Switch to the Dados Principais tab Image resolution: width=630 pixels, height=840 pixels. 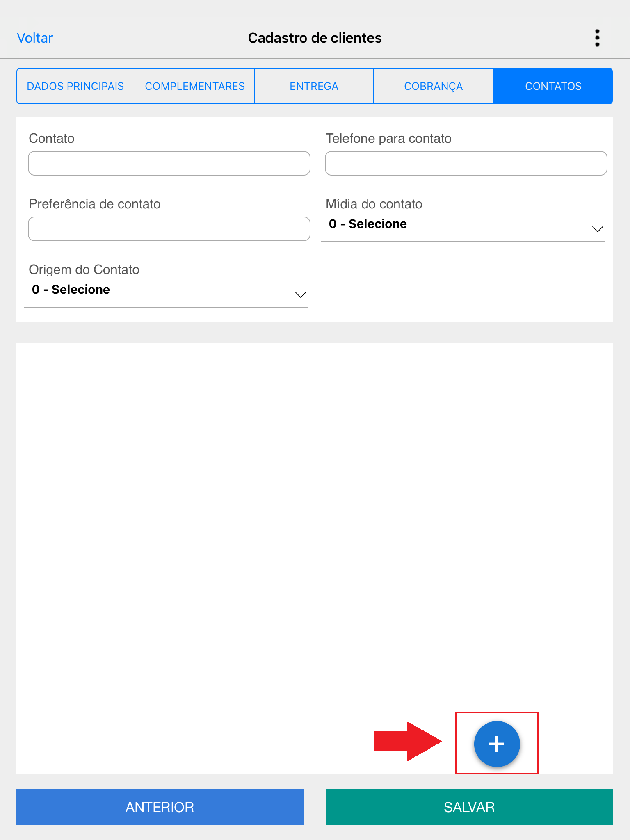coord(75,86)
